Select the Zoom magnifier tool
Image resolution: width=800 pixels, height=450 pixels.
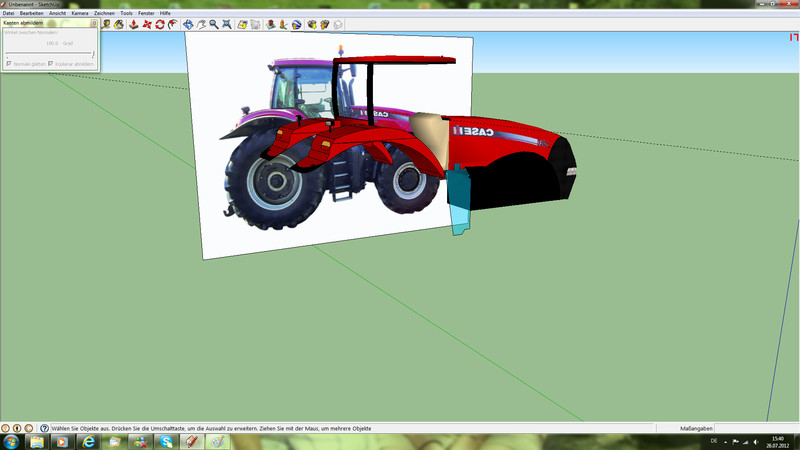[214, 24]
